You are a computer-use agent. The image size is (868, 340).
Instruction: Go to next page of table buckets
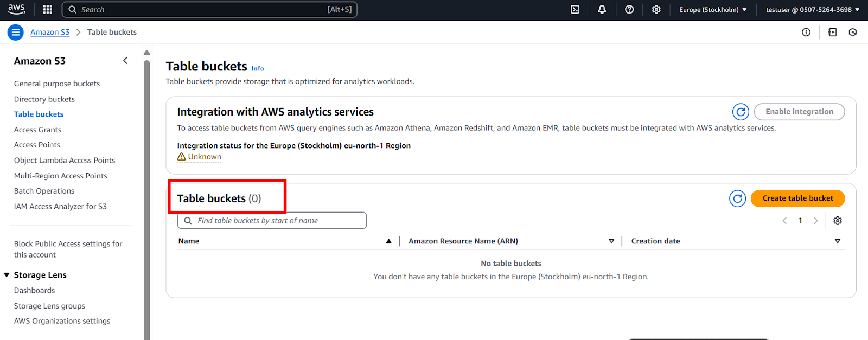pyautogui.click(x=815, y=221)
